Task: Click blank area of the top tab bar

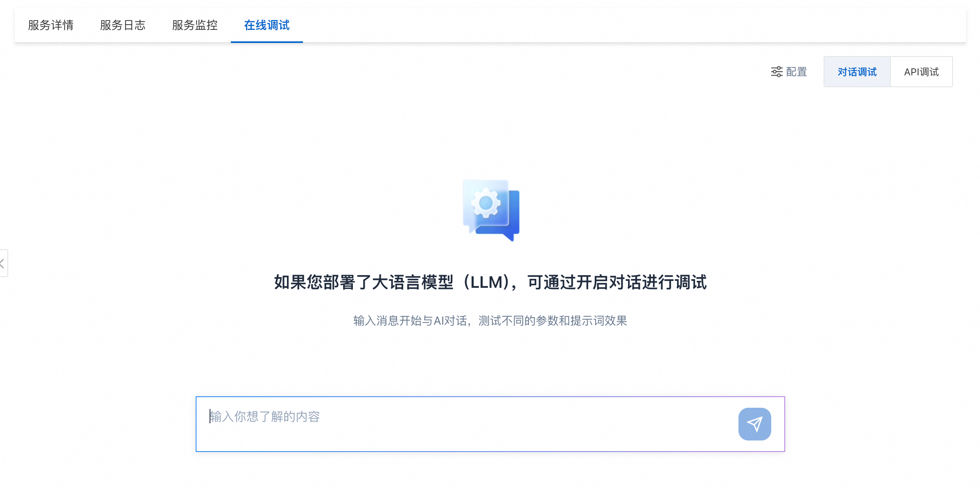Action: coord(614,25)
